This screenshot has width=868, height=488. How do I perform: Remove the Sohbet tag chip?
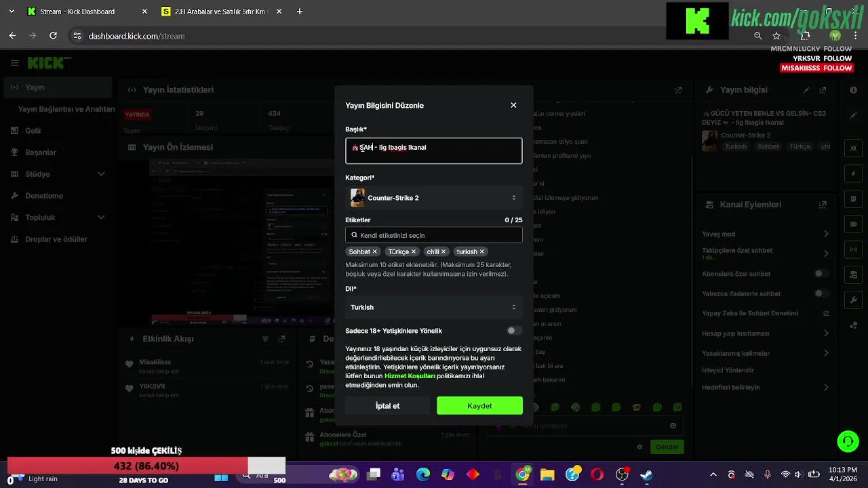(x=374, y=251)
